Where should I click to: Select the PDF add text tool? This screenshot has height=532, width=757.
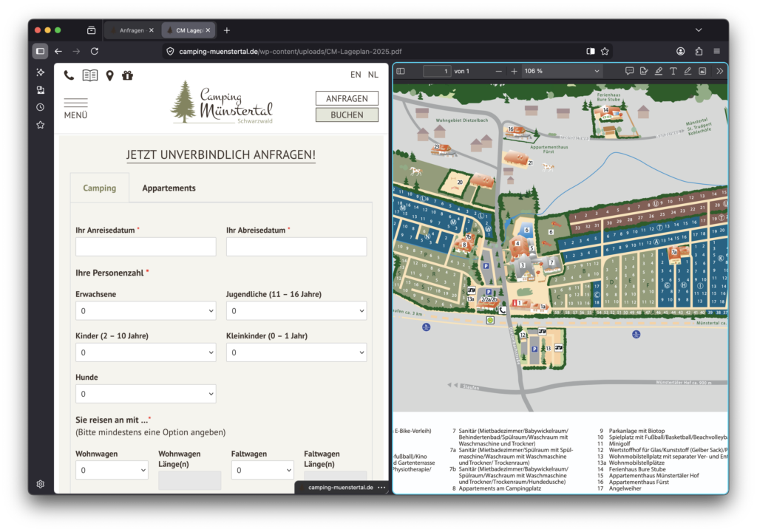[x=673, y=71]
